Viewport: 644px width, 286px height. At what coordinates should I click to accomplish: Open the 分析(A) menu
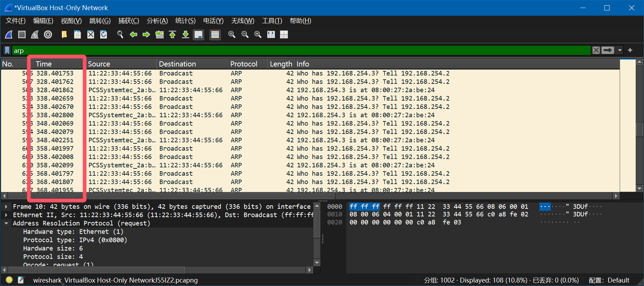(157, 21)
